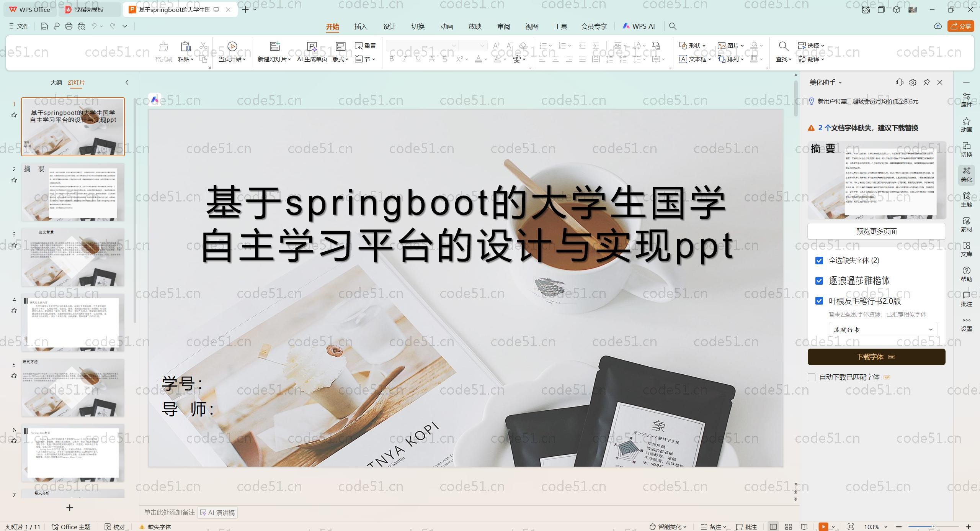
Task: Click the print icon in quick toolbar
Action: pos(69,26)
